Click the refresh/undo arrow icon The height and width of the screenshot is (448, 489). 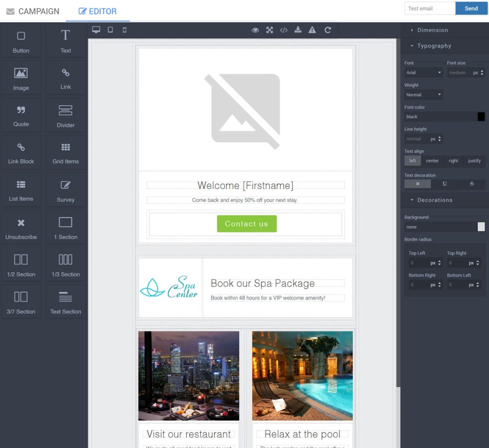(x=328, y=30)
